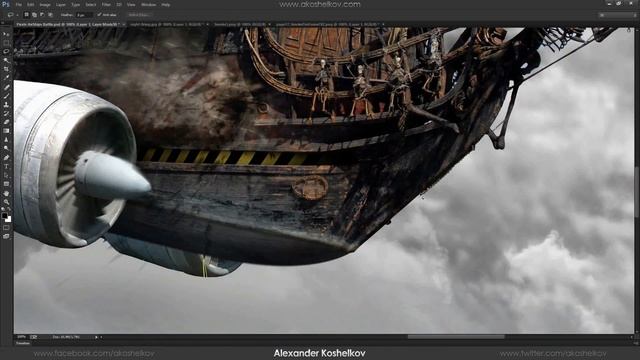The height and width of the screenshot is (360, 640).
Task: Open the View menu
Action: tap(131, 4)
